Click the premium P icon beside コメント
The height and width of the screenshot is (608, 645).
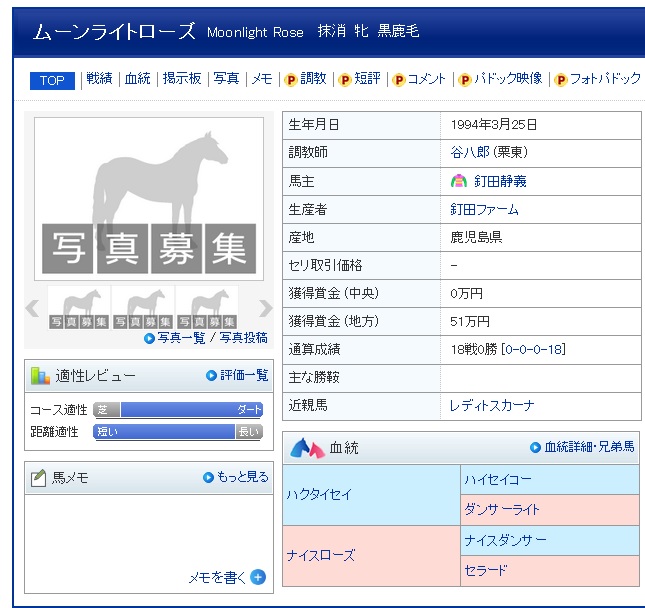tap(399, 79)
